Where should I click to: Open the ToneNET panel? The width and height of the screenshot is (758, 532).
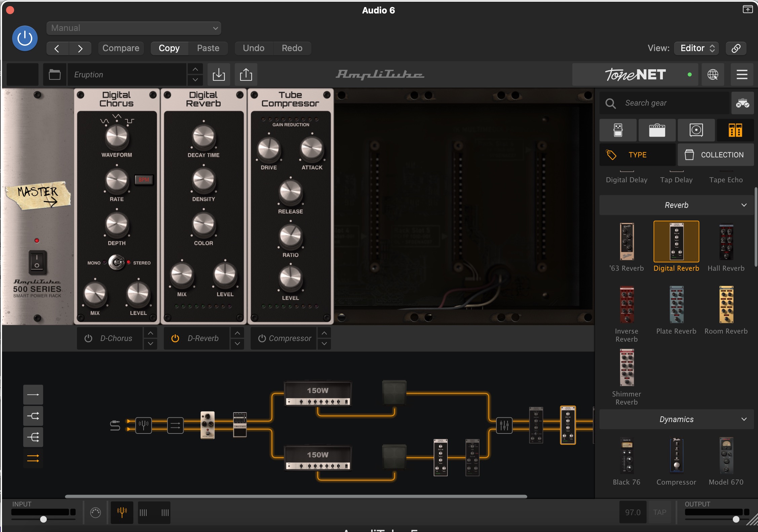point(635,74)
